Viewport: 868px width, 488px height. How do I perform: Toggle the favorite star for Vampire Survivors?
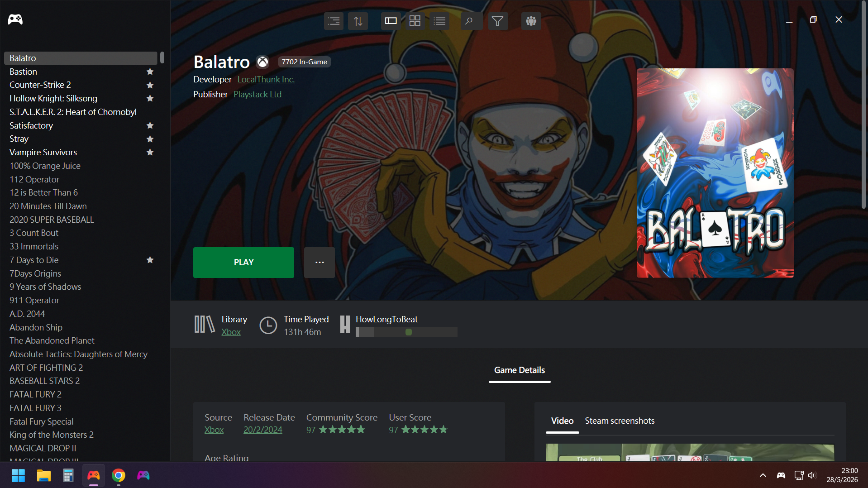coord(150,152)
